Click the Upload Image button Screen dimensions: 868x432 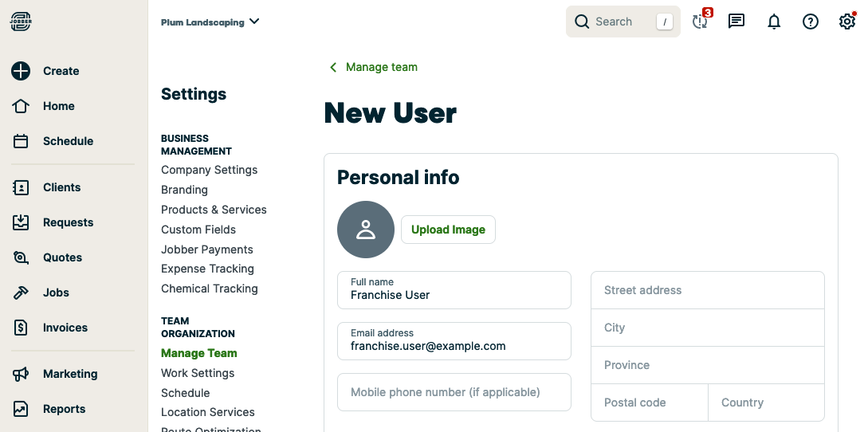[448, 230]
